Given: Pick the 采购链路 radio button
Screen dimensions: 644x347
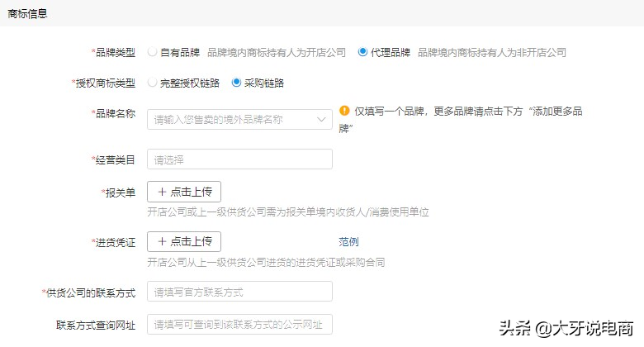Looking at the screenshot, I should 237,83.
